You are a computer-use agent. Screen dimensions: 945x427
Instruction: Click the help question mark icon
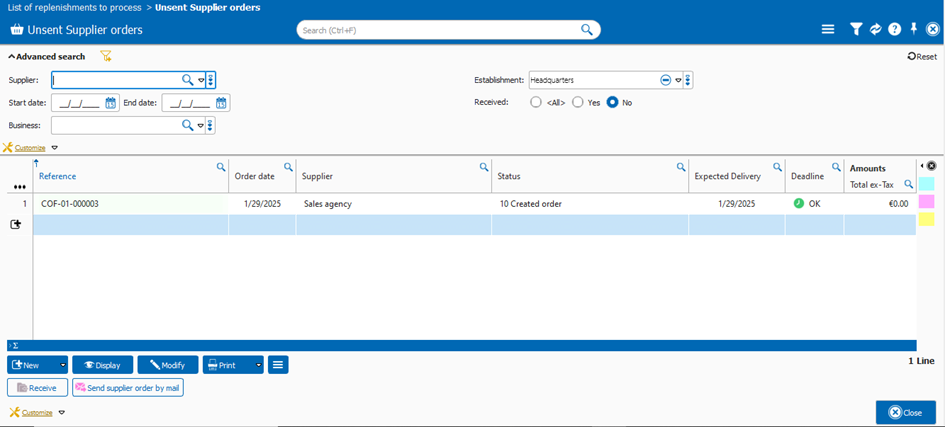click(x=894, y=30)
